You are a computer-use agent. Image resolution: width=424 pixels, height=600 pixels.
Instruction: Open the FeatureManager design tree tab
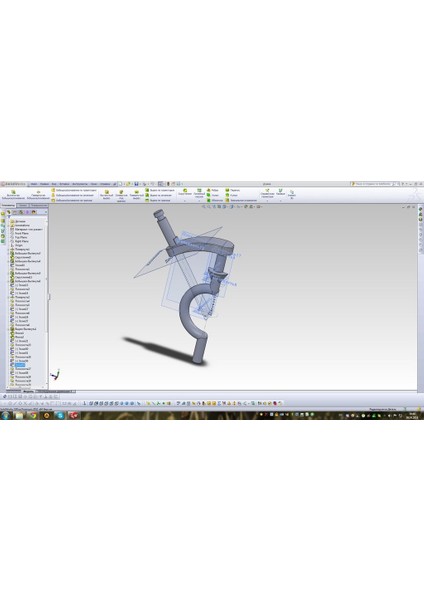pos(8,212)
